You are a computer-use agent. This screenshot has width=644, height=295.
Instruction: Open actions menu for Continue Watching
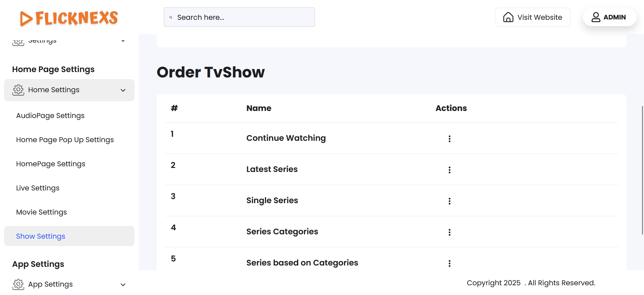point(449,139)
